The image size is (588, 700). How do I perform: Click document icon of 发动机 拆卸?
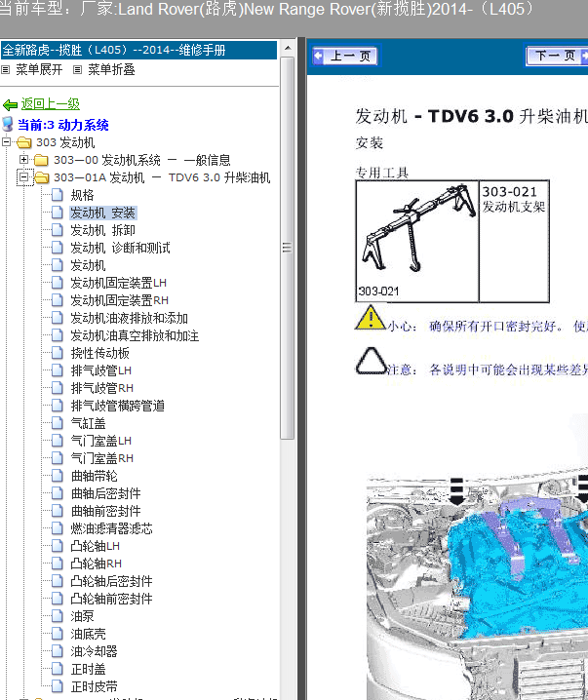[57, 230]
